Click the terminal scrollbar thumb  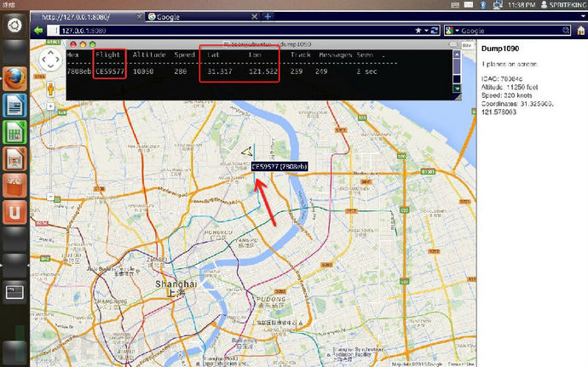coord(457,66)
